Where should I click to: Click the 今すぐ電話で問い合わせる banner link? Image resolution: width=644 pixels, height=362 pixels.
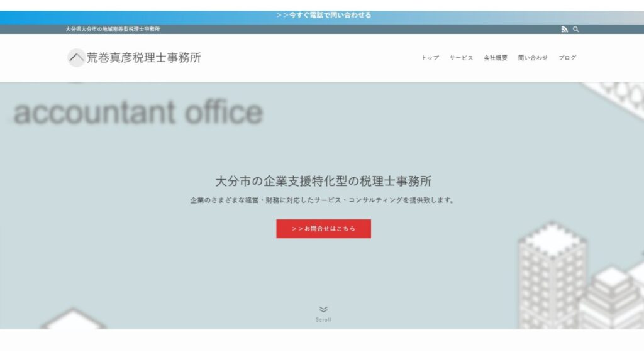[x=323, y=15]
